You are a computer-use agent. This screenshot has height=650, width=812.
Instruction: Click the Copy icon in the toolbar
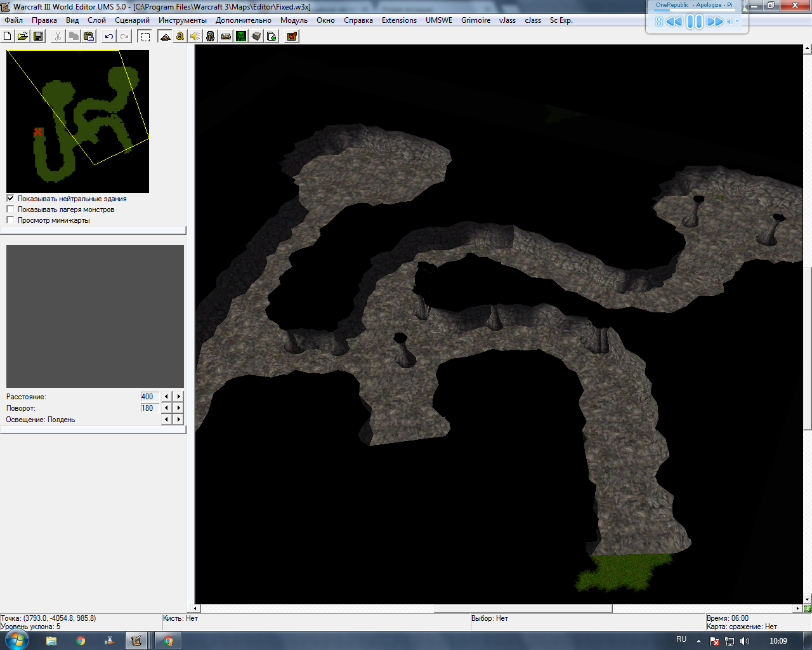(74, 36)
